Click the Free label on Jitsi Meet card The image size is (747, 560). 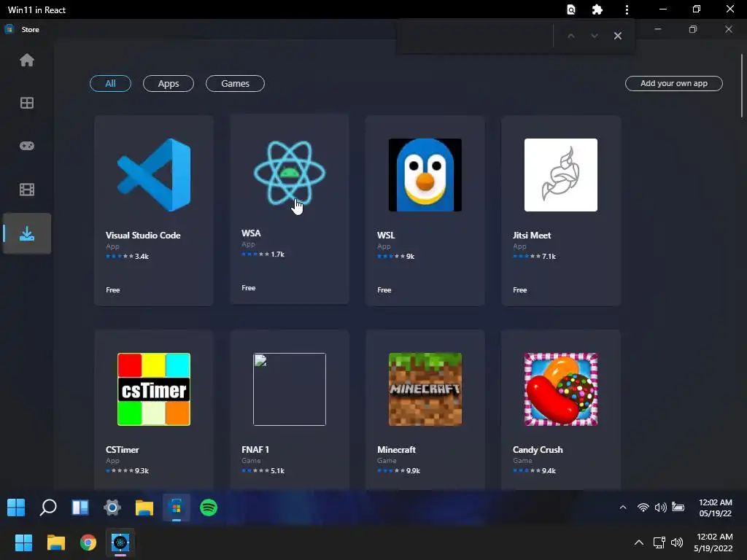tap(520, 290)
